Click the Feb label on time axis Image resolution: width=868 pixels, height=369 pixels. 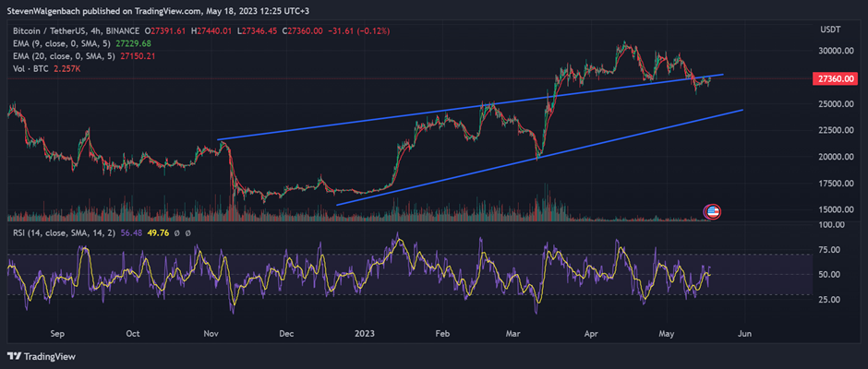(441, 334)
